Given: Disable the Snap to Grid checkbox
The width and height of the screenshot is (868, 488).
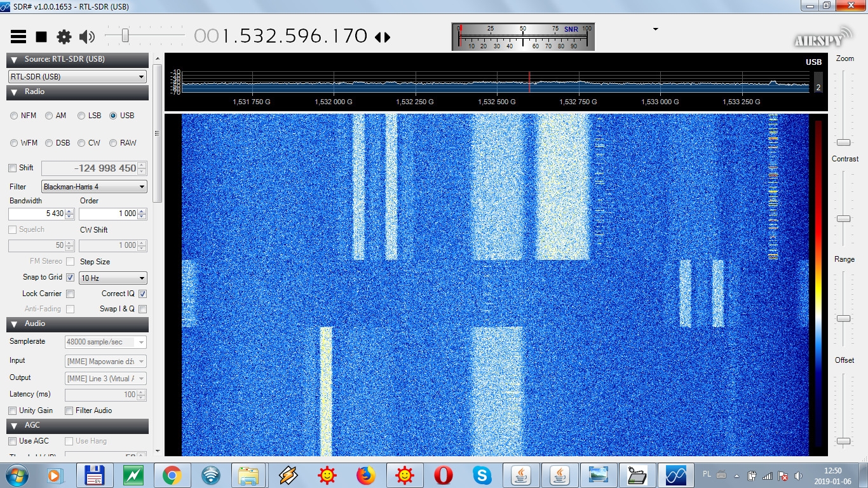Looking at the screenshot, I should point(71,278).
